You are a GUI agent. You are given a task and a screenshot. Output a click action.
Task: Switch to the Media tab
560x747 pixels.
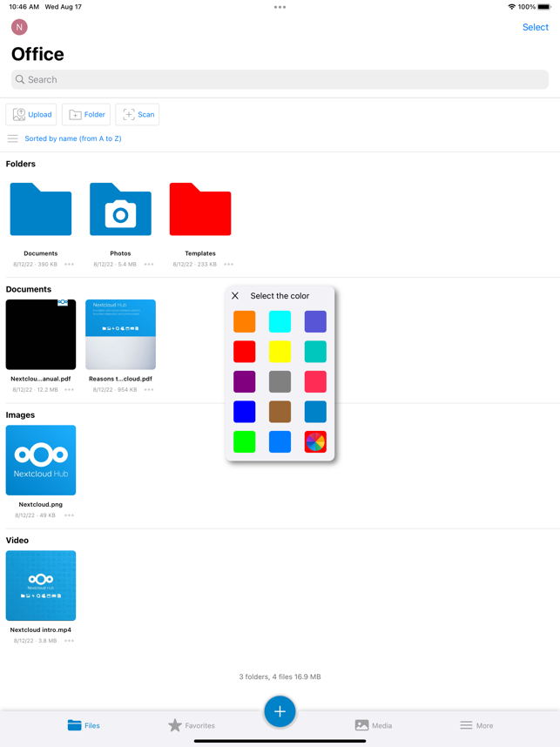(374, 725)
